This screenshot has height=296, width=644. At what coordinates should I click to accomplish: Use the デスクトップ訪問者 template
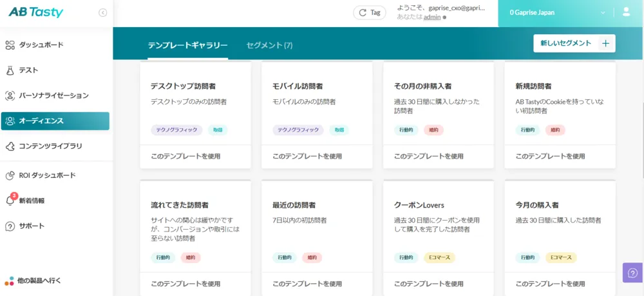pyautogui.click(x=185, y=156)
